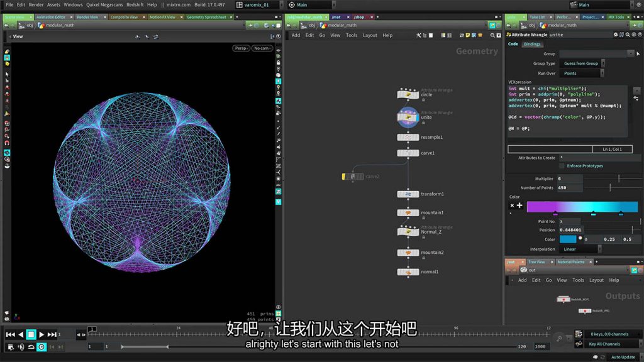Select the circle Attribute Wrangle node
Screen dimensions: 644x362
coord(408,94)
